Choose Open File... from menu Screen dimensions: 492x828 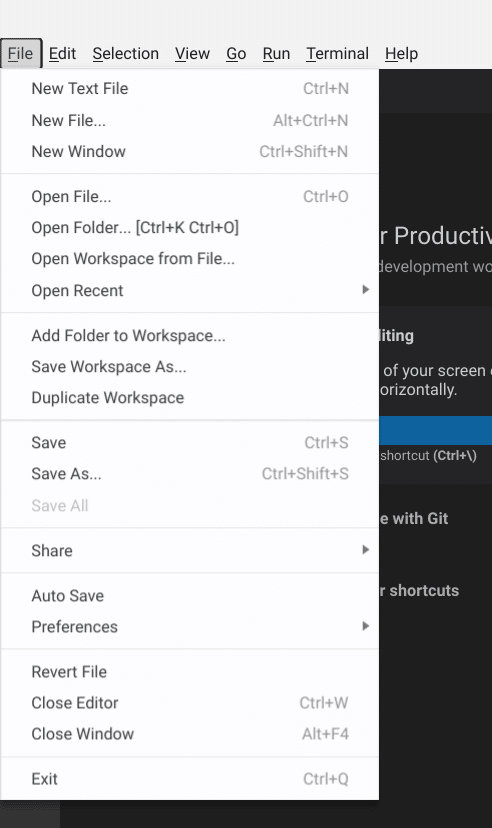click(x=190, y=196)
